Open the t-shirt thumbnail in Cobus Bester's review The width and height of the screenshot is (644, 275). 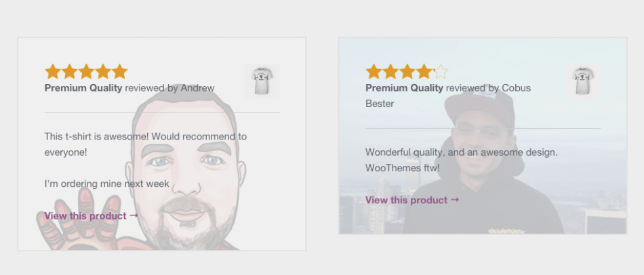582,81
